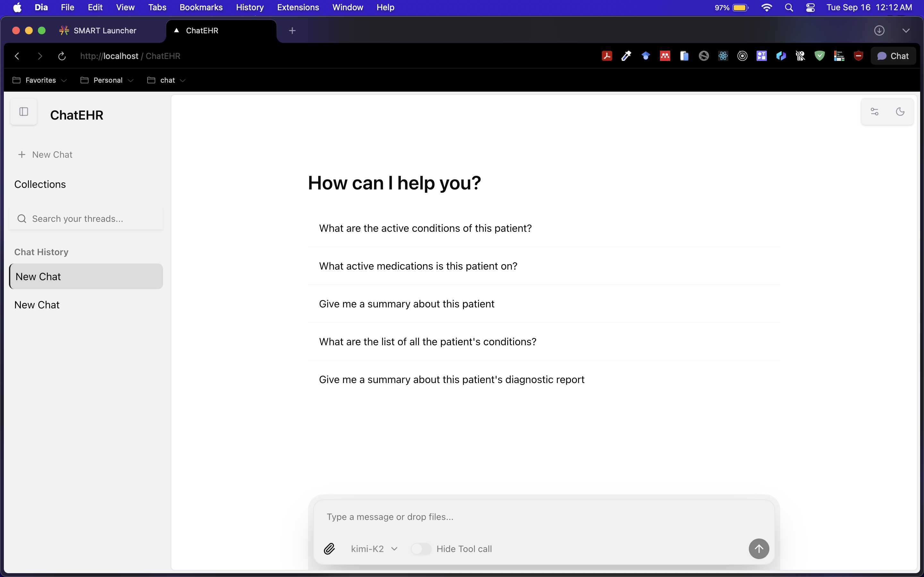Open the settings sliders icon
This screenshot has height=577, width=924.
(x=874, y=112)
